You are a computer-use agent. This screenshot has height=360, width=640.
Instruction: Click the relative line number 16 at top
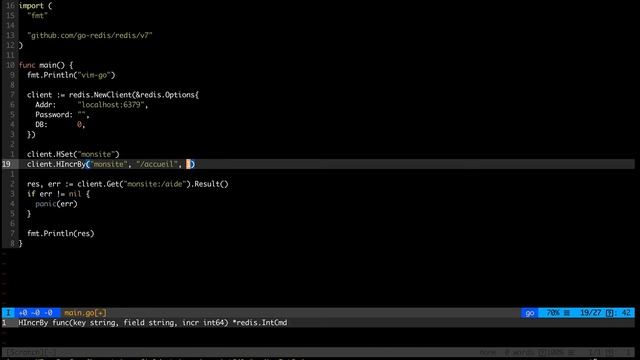pyautogui.click(x=10, y=6)
